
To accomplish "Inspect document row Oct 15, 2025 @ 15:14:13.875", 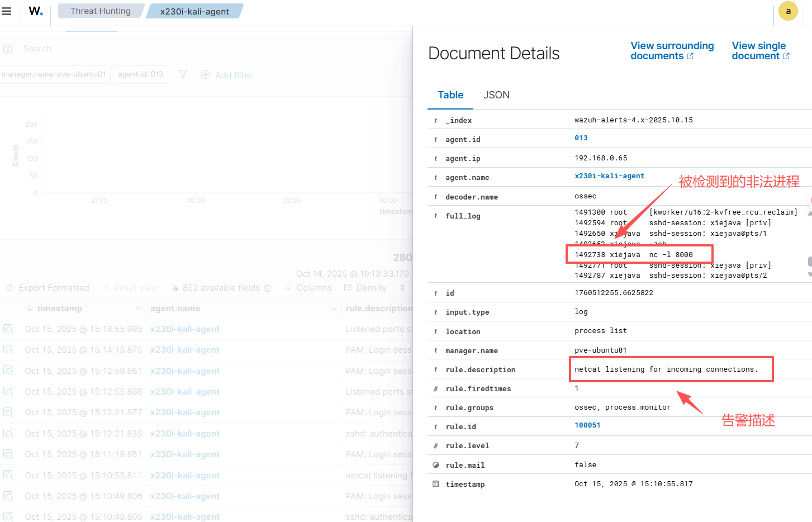I will (8, 350).
